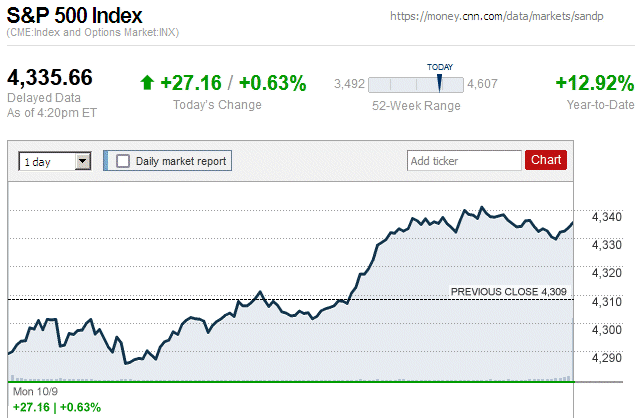
Task: Click the green up arrow icon
Action: [x=148, y=83]
